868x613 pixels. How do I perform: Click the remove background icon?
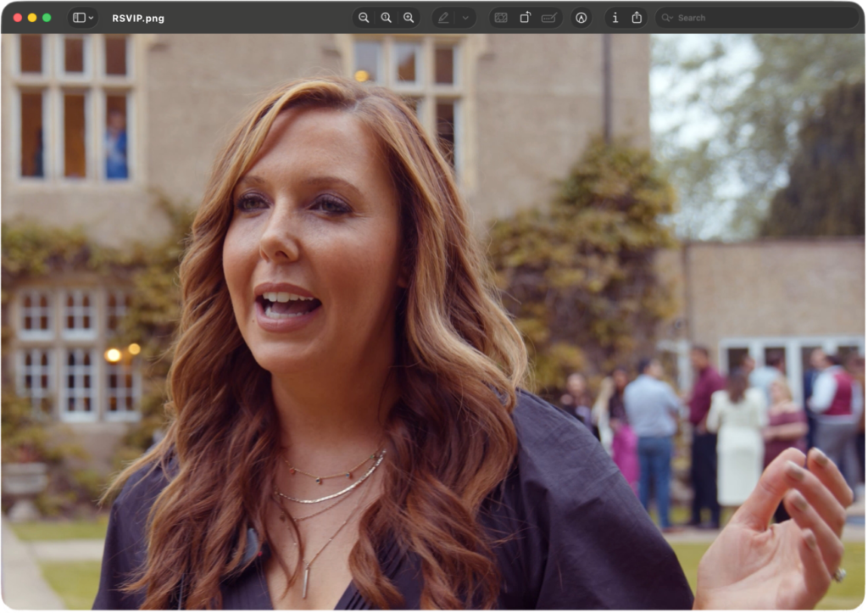click(x=501, y=18)
